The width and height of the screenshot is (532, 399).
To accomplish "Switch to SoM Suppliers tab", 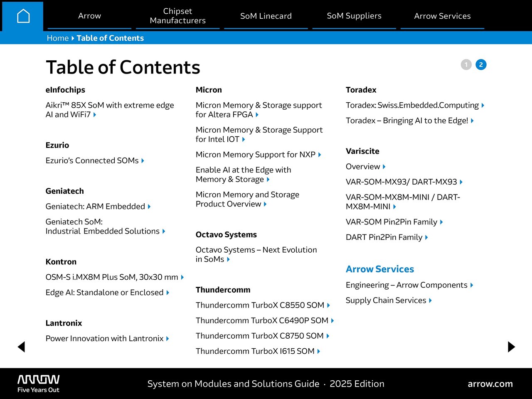I will coord(354,16).
